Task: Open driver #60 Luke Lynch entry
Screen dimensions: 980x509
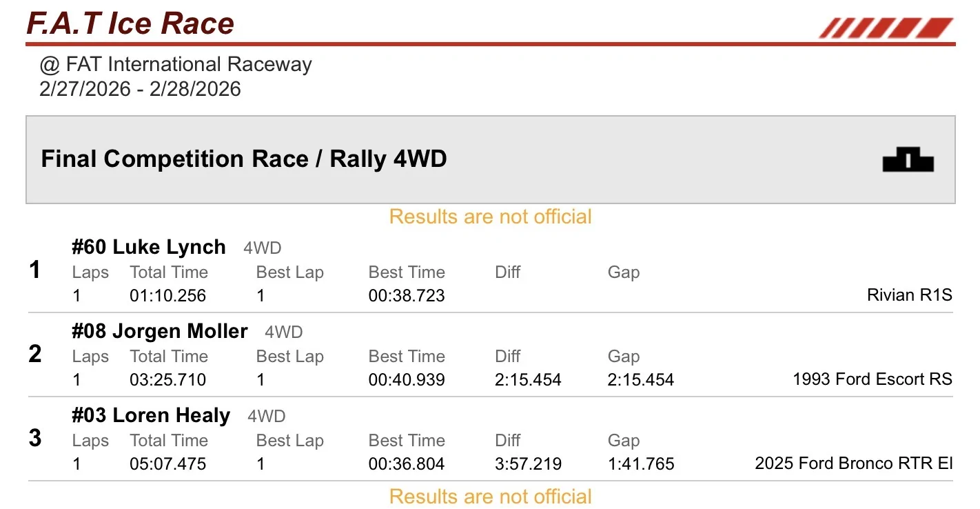Action: click(149, 247)
